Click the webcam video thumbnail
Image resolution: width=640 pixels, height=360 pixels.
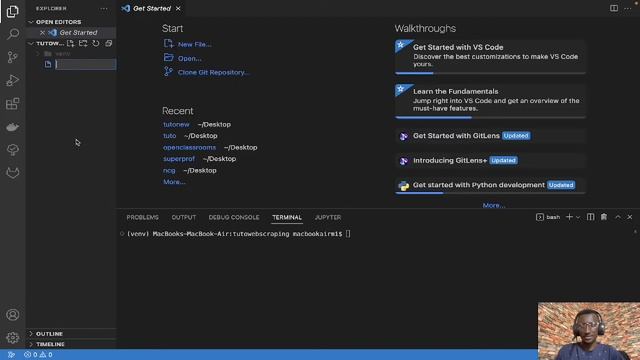[x=589, y=331]
